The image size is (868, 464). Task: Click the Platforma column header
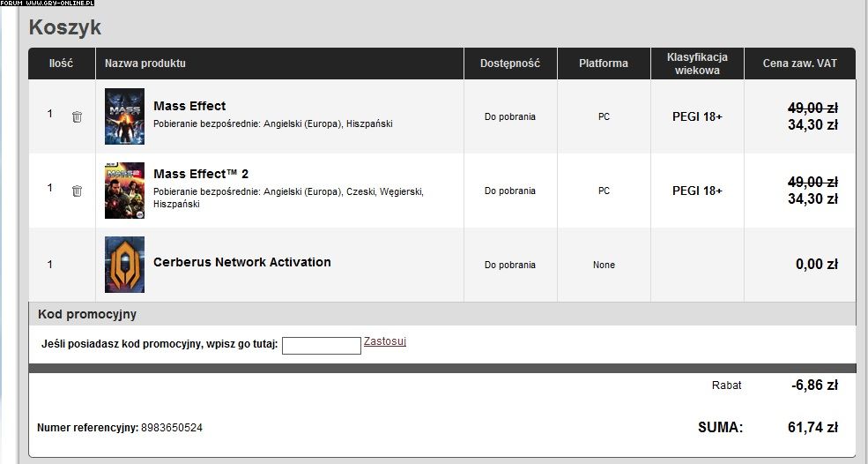604,64
